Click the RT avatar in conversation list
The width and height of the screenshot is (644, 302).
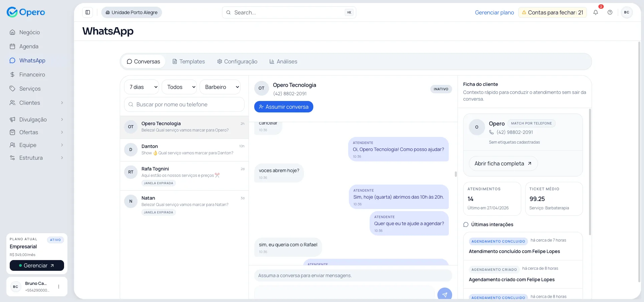point(131,172)
